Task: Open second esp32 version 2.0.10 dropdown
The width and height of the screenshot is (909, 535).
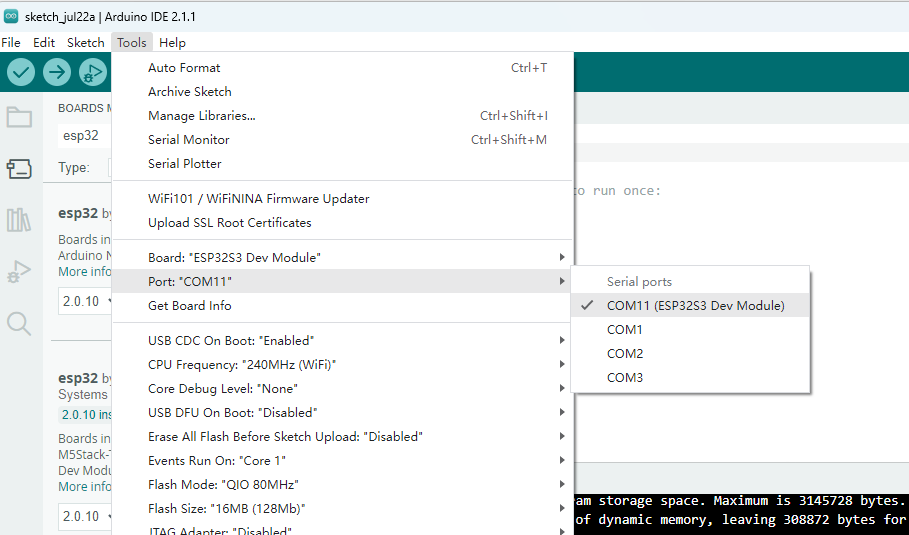Action: pyautogui.click(x=85, y=516)
